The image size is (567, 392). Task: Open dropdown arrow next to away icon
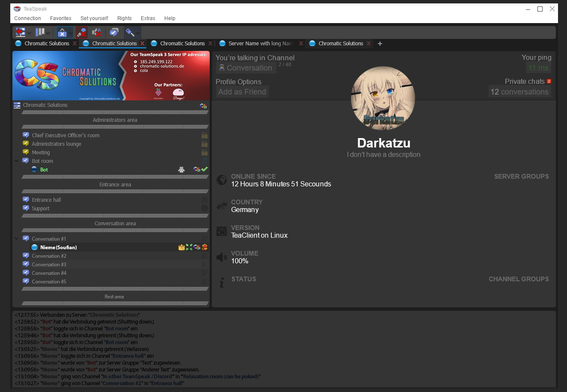[71, 33]
